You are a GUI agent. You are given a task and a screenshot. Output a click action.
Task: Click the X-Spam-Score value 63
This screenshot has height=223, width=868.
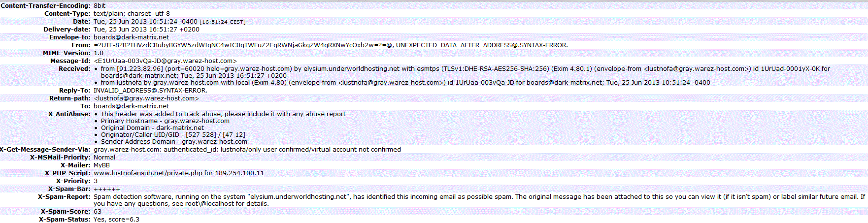(98, 212)
